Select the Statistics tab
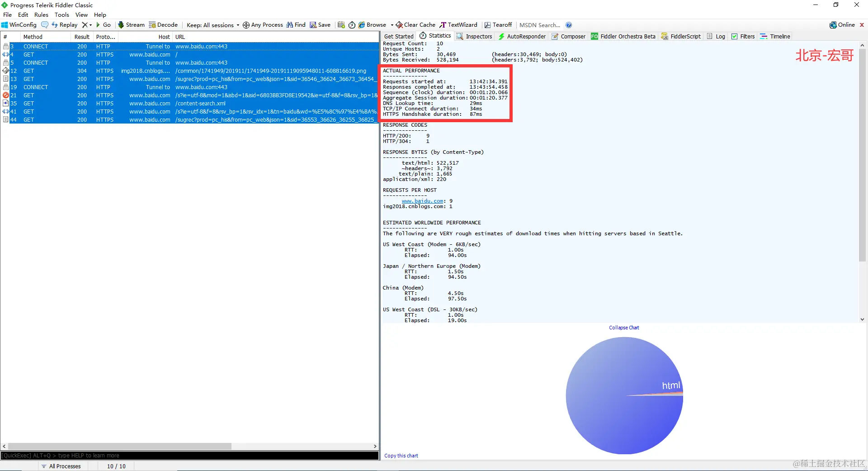 435,36
